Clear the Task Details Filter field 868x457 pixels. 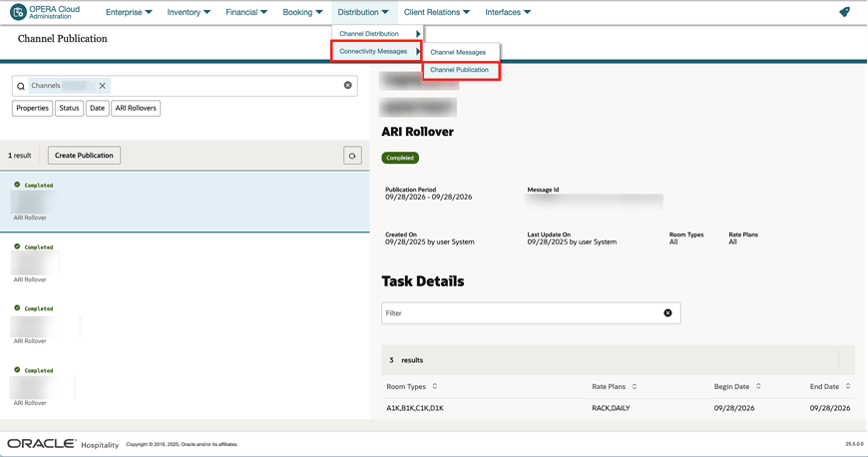pos(667,313)
